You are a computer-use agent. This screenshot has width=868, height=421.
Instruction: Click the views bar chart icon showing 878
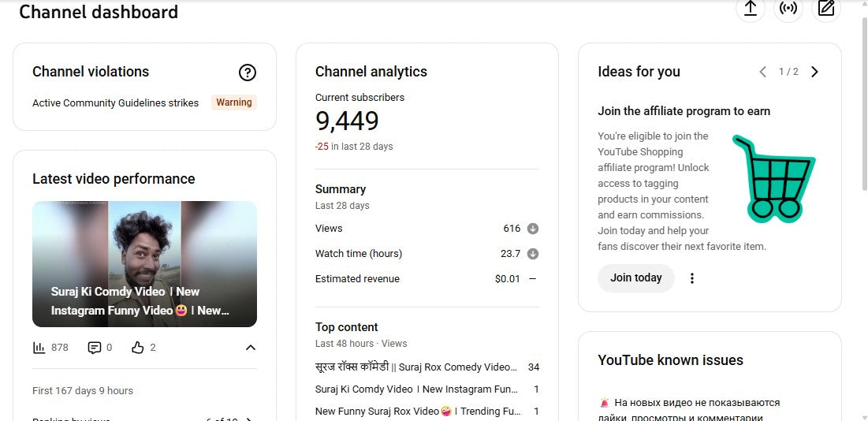click(39, 348)
